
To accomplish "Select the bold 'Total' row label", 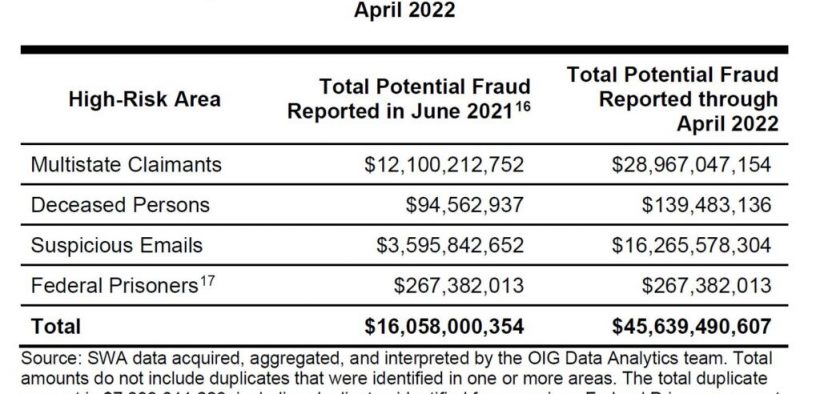I will (56, 326).
